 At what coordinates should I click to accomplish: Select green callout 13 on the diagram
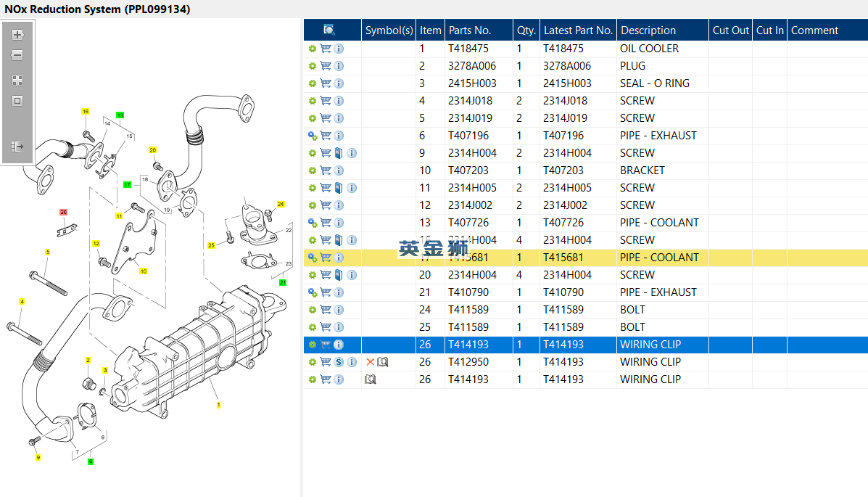click(120, 115)
